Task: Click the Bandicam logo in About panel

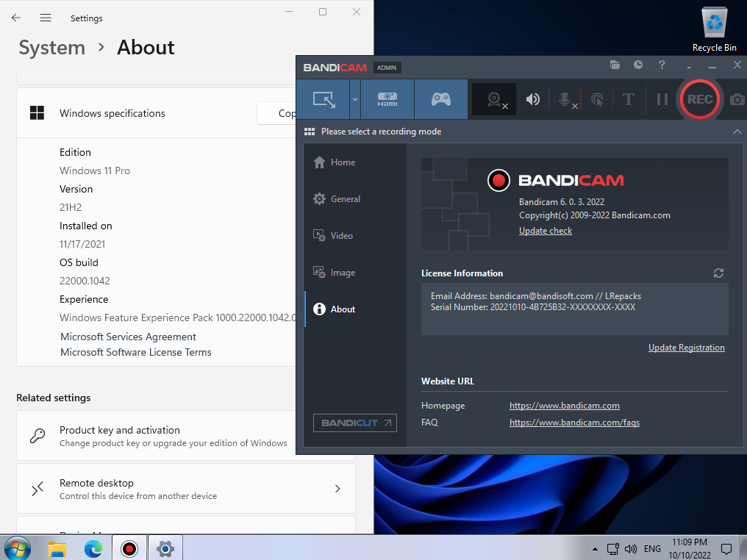Action: tap(556, 181)
